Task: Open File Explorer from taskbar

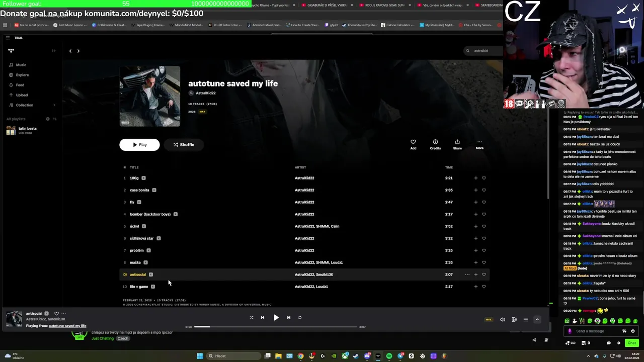Action: coord(278,356)
